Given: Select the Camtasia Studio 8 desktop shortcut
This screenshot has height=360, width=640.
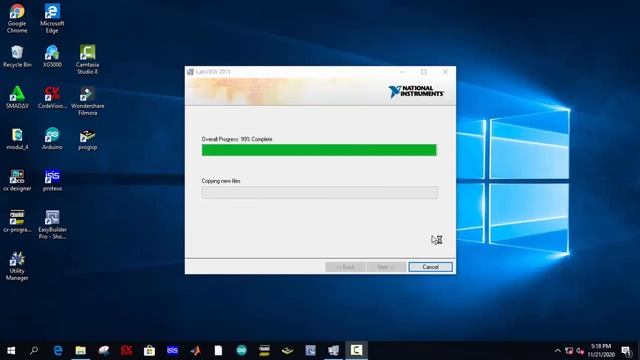Looking at the screenshot, I should 87,60.
